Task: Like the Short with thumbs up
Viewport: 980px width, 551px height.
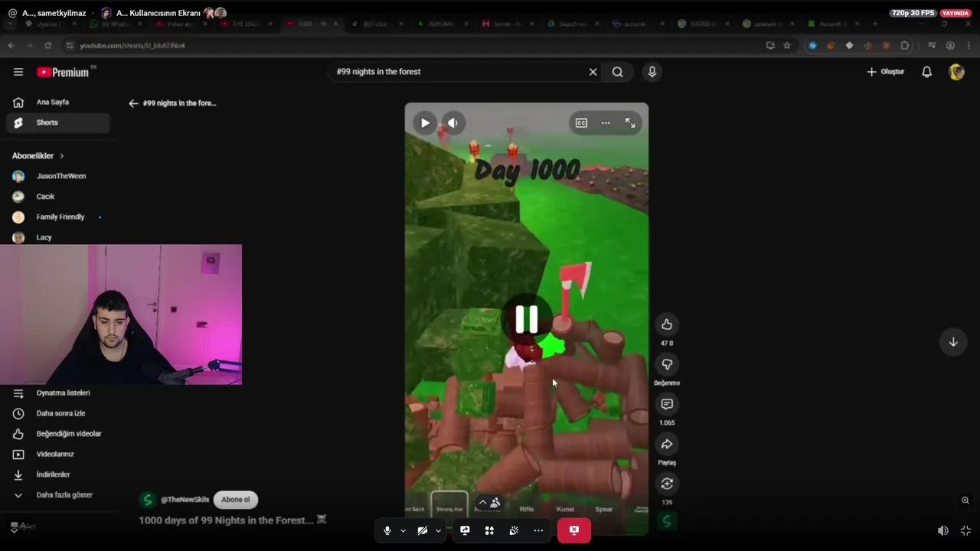Action: click(x=667, y=324)
